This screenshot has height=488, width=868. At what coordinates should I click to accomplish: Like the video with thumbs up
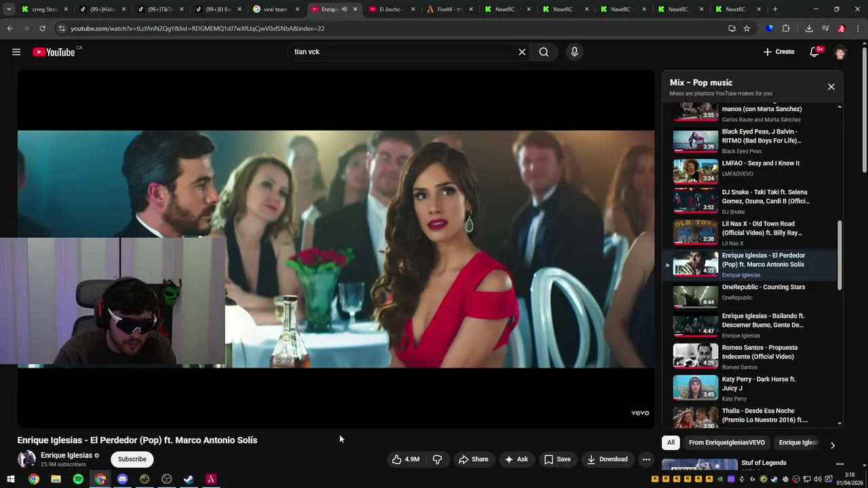[405, 460]
